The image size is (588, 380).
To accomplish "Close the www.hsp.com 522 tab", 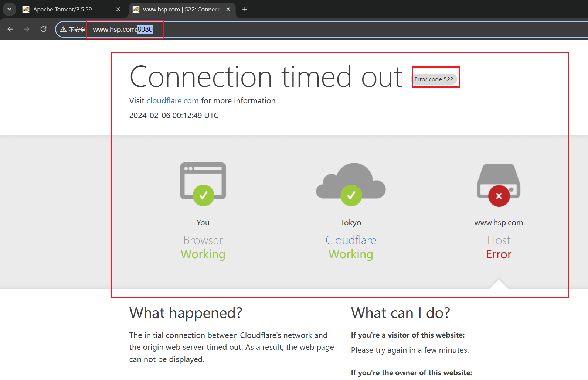I will tap(228, 9).
